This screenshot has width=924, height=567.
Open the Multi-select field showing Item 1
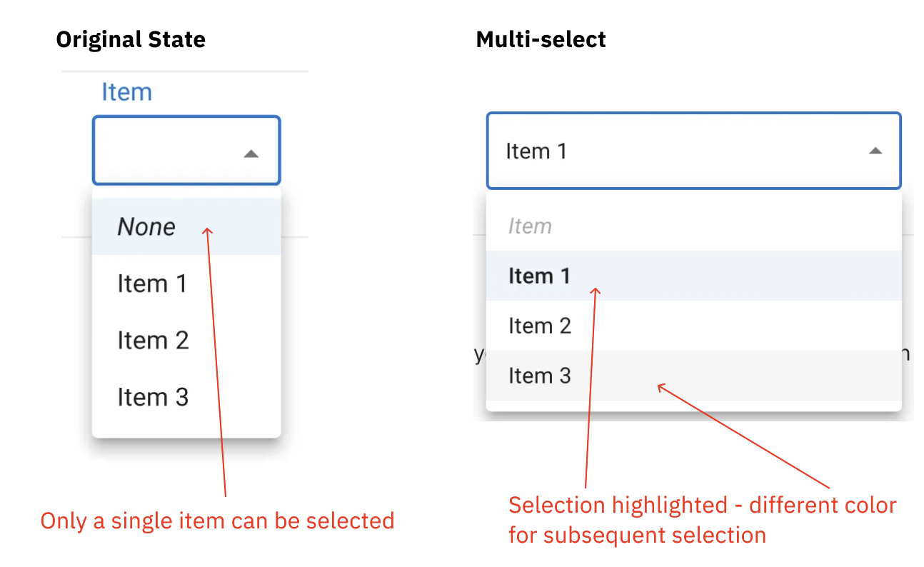click(x=678, y=151)
